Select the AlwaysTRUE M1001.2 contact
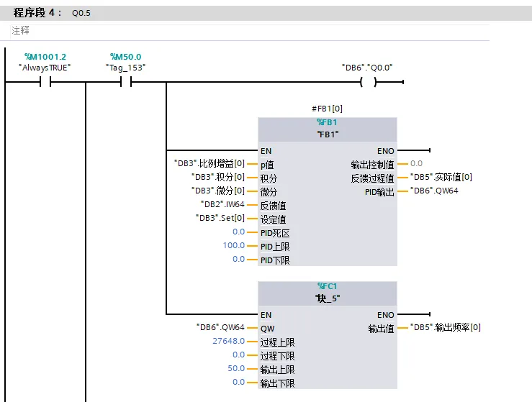 point(45,82)
